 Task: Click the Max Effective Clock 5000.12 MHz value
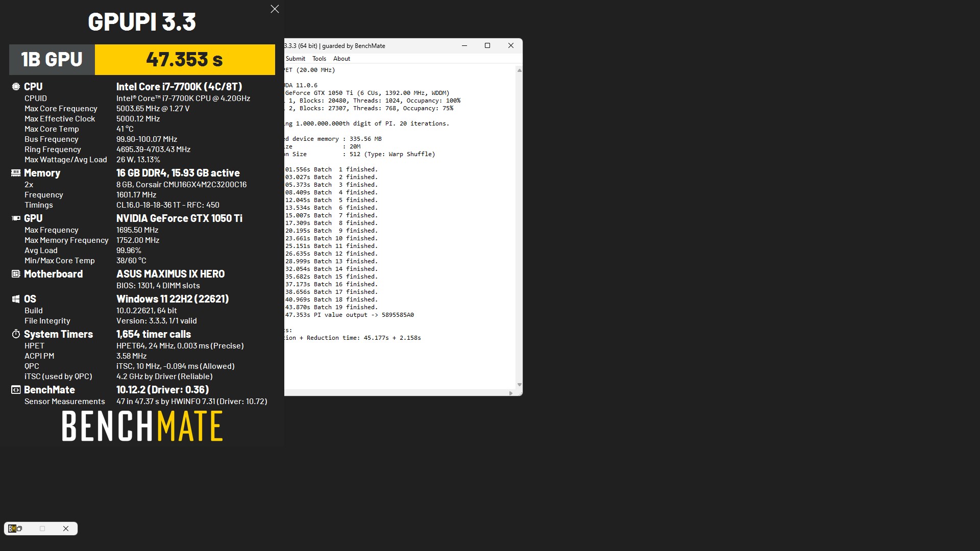point(138,119)
